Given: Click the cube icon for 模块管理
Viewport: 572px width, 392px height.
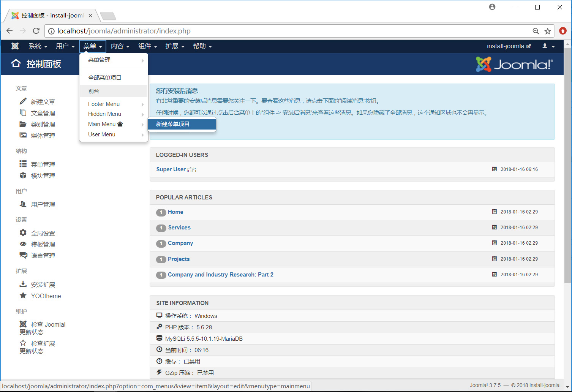Looking at the screenshot, I should (23, 175).
